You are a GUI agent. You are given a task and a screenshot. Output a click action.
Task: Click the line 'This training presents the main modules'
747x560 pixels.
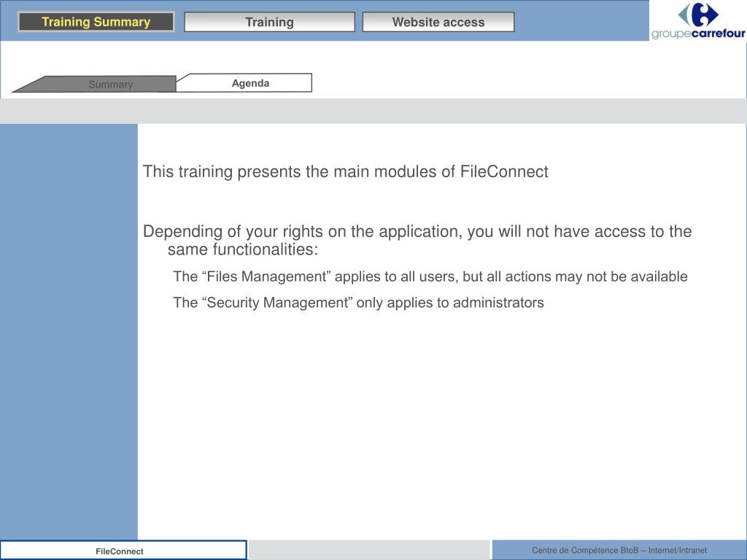pyautogui.click(x=345, y=171)
